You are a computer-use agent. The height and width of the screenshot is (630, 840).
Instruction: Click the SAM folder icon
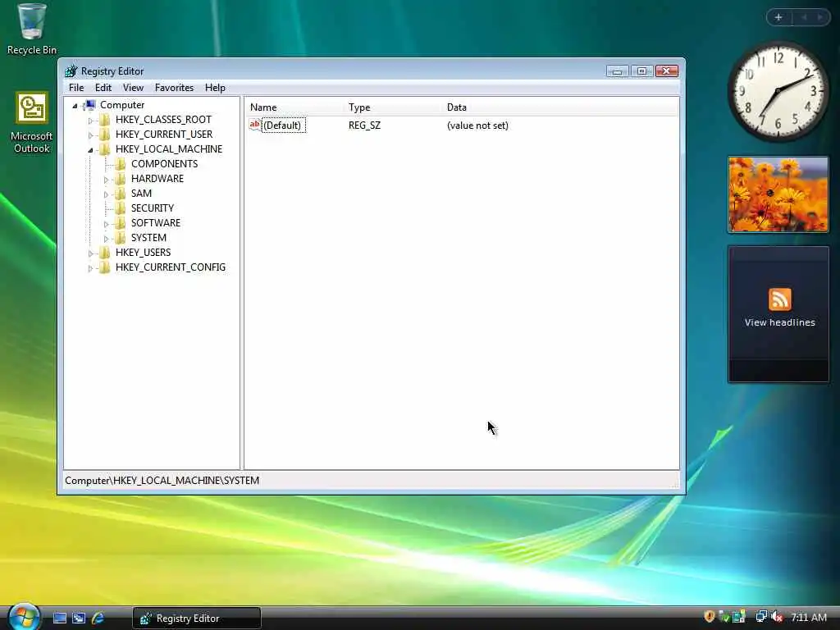[x=121, y=194]
